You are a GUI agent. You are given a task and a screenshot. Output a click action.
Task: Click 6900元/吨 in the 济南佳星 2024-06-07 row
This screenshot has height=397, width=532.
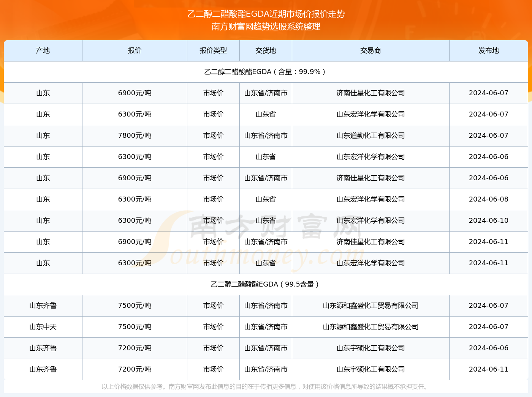(135, 93)
